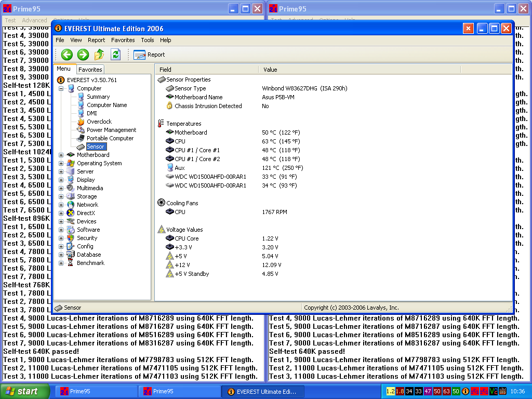The image size is (532, 399).
Task: Open the Tools menu in EVEREST
Action: 147,40
